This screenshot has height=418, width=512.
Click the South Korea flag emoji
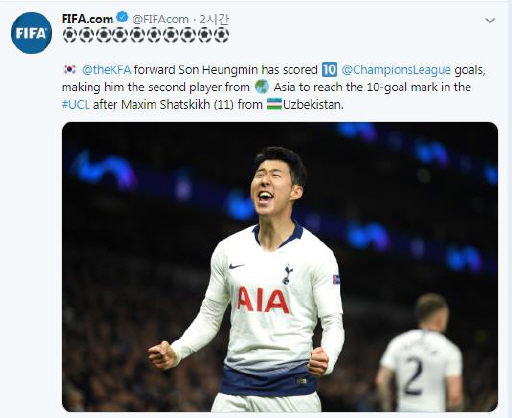(x=70, y=69)
